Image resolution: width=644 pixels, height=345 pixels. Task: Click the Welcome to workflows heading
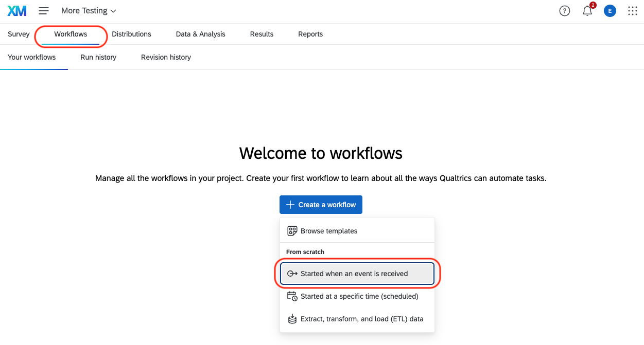(x=321, y=153)
